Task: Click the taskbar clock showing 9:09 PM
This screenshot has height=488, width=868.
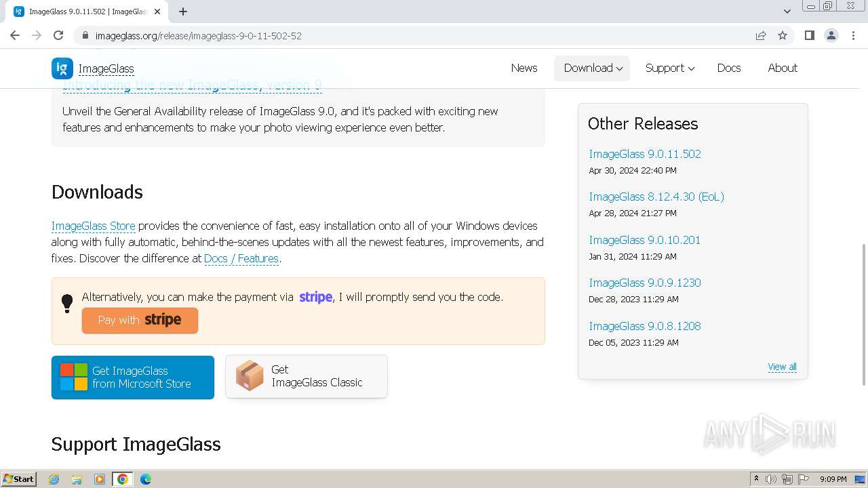Action: (833, 479)
